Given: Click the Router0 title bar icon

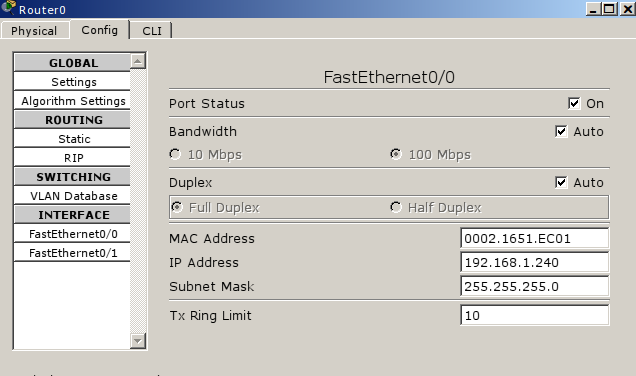Looking at the screenshot, I should pos(8,8).
